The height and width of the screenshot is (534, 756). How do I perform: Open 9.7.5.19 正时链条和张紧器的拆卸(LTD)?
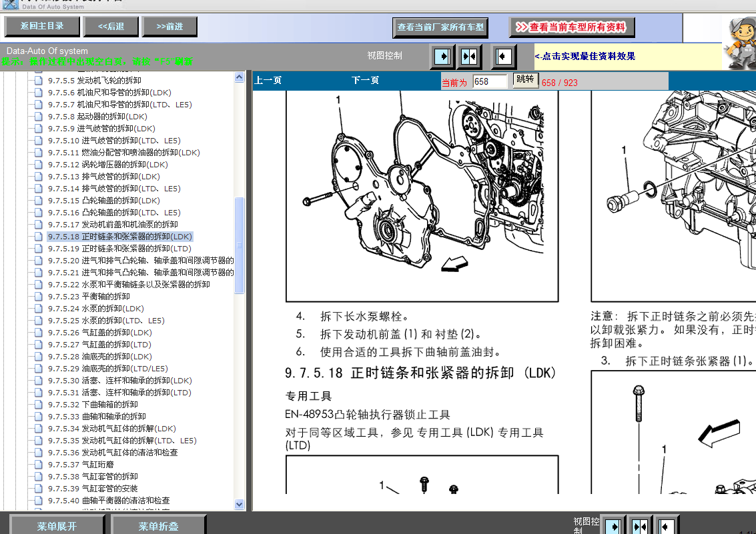coord(119,249)
